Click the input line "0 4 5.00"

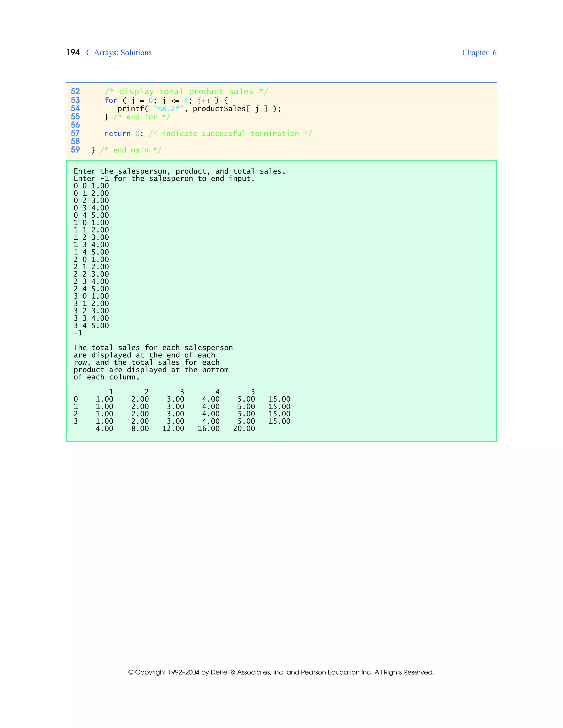91,215
